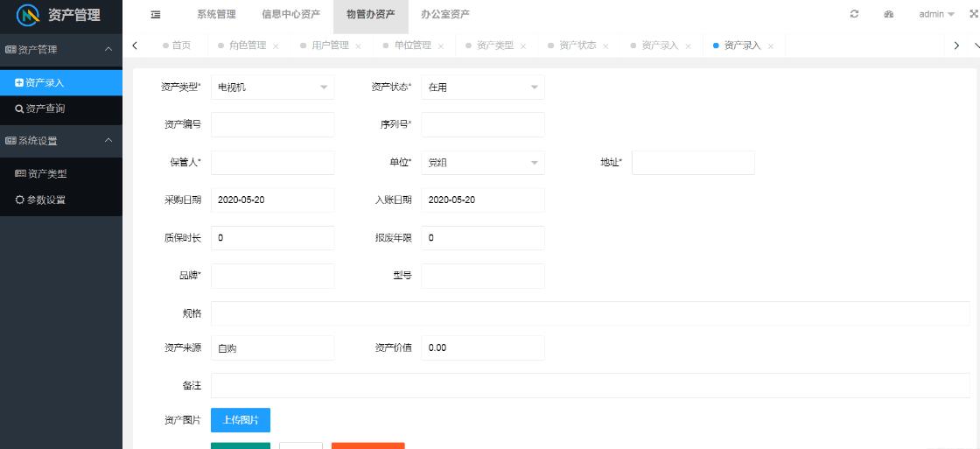
Task: Open the admin user menu
Action: click(936, 15)
